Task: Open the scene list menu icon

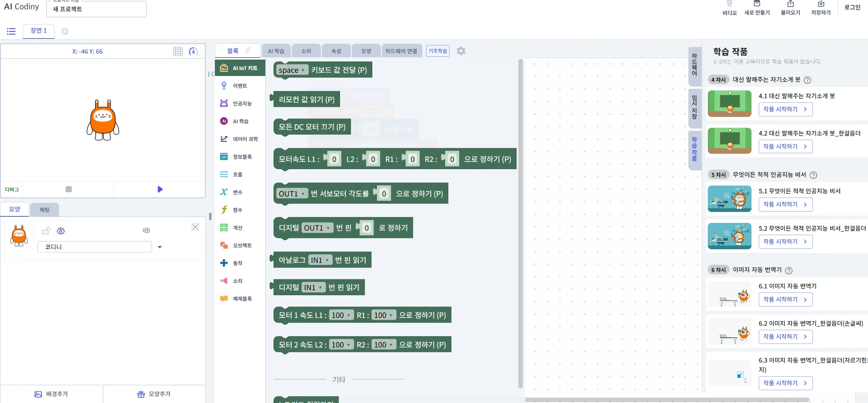Action: click(11, 31)
